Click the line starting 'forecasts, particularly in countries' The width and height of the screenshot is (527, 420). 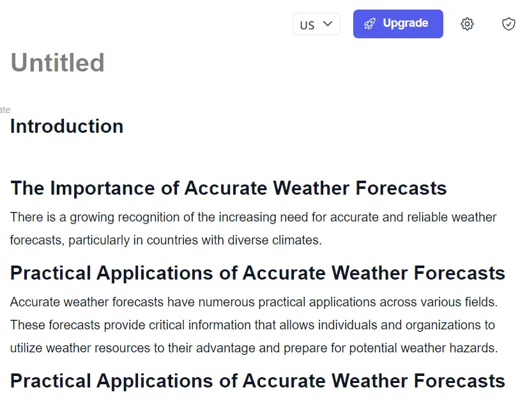pos(166,241)
